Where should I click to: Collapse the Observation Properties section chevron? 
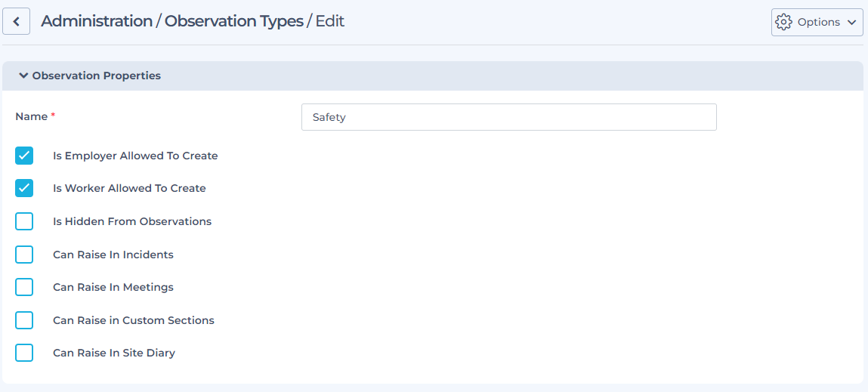(23, 76)
